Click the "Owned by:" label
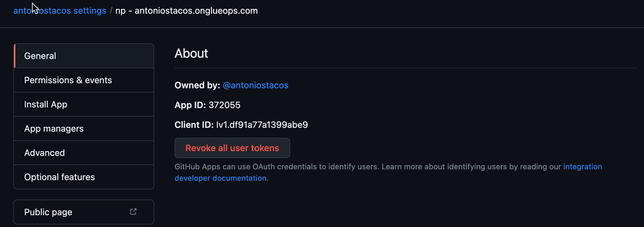The image size is (644, 227). tap(197, 85)
